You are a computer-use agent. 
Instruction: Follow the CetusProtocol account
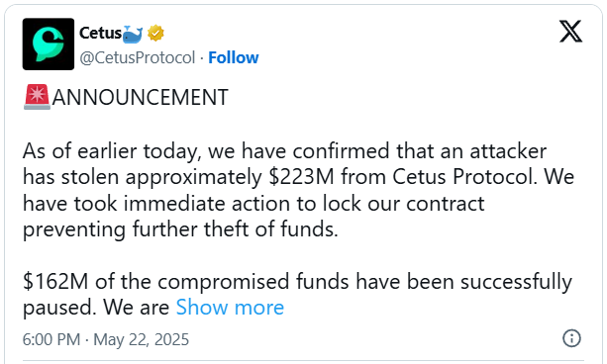[234, 57]
